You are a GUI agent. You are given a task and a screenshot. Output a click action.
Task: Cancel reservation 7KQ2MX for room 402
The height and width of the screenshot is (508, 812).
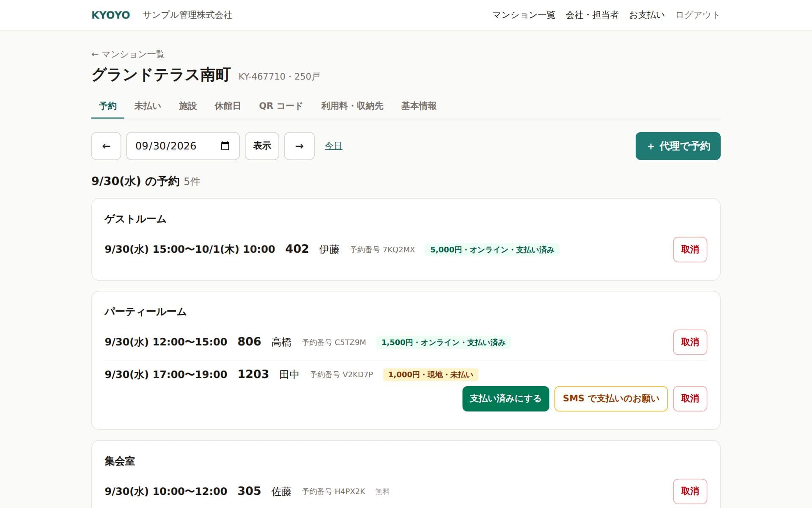[x=690, y=250]
